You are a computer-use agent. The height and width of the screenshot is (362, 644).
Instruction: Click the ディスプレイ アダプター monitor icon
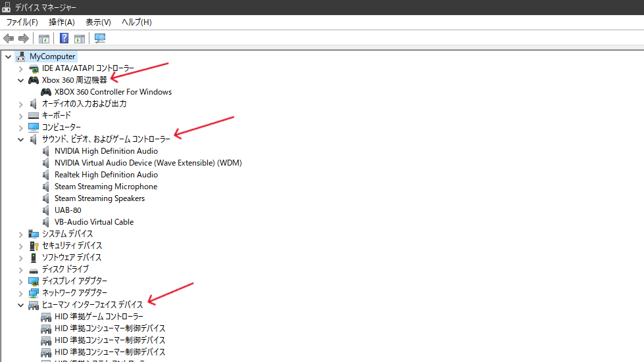coord(34,281)
